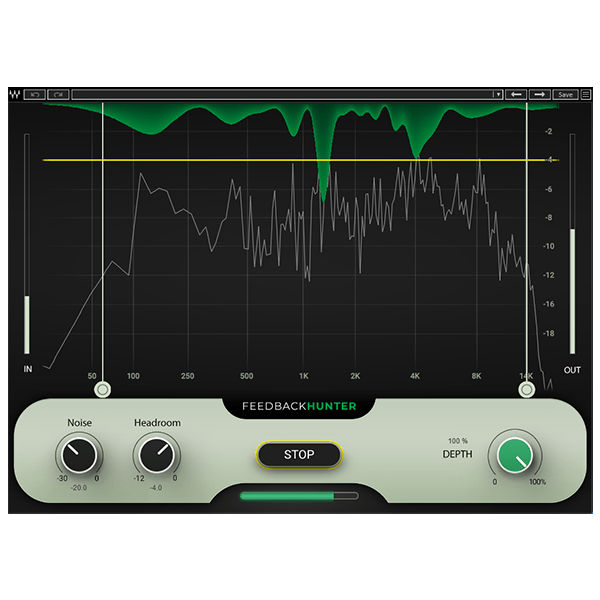The image size is (600, 600).
Task: Click the Save button
Action: tap(565, 94)
